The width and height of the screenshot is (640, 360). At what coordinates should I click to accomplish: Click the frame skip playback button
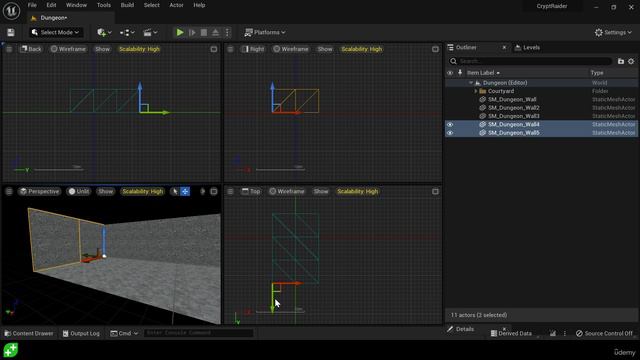[192, 32]
